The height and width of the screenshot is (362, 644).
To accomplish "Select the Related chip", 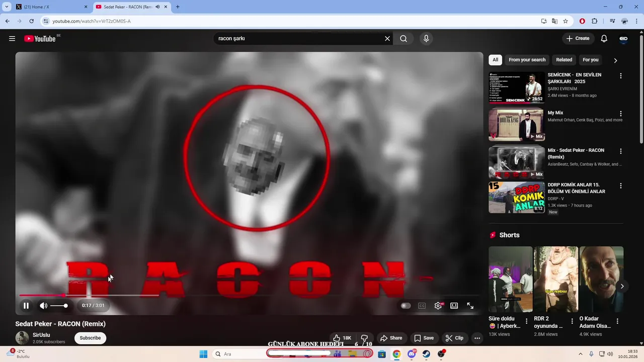I will click(564, 60).
